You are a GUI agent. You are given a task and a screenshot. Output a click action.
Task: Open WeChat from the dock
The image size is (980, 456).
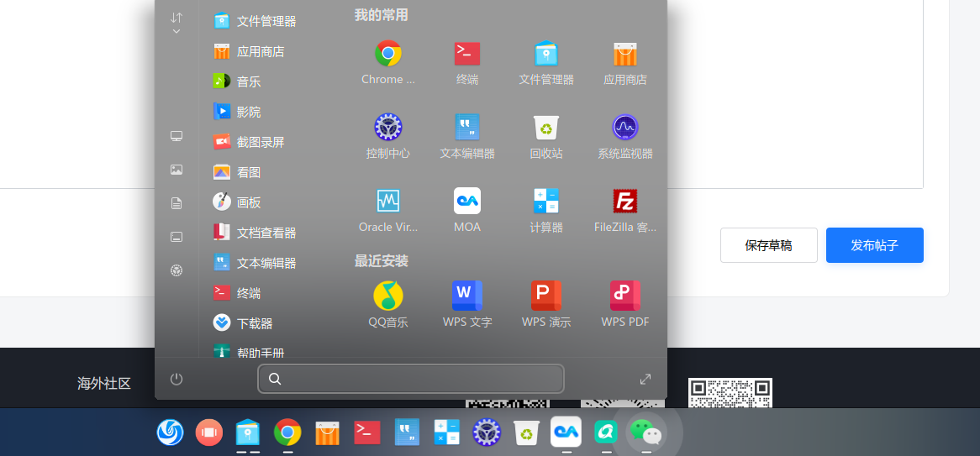coord(646,432)
